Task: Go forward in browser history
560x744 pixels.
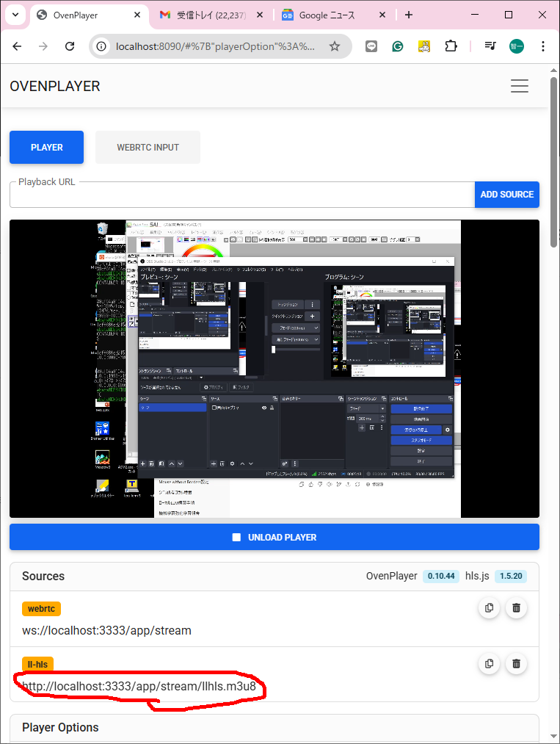Action: [43, 46]
